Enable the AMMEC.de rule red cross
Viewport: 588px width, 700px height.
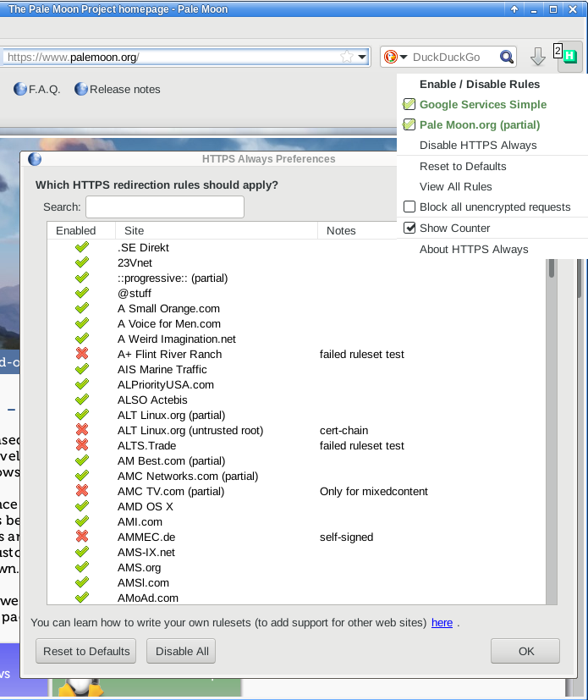point(81,537)
